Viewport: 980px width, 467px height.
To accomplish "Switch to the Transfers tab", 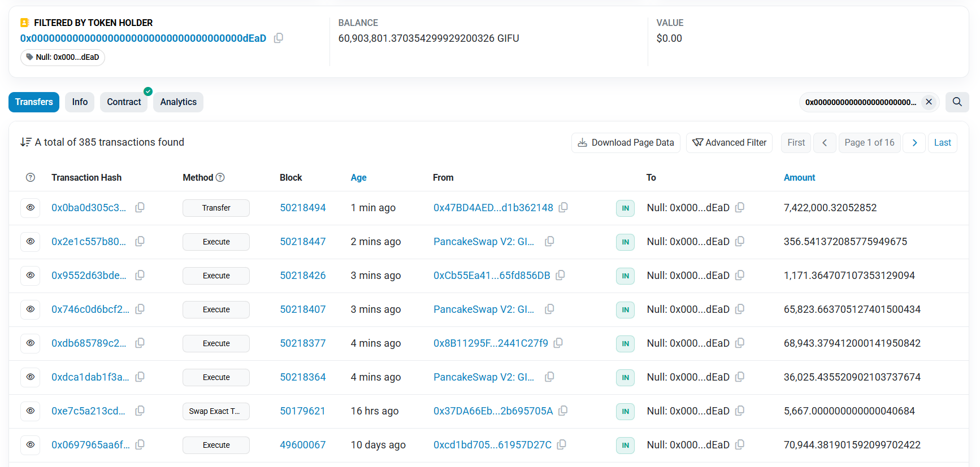I will pyautogui.click(x=34, y=102).
